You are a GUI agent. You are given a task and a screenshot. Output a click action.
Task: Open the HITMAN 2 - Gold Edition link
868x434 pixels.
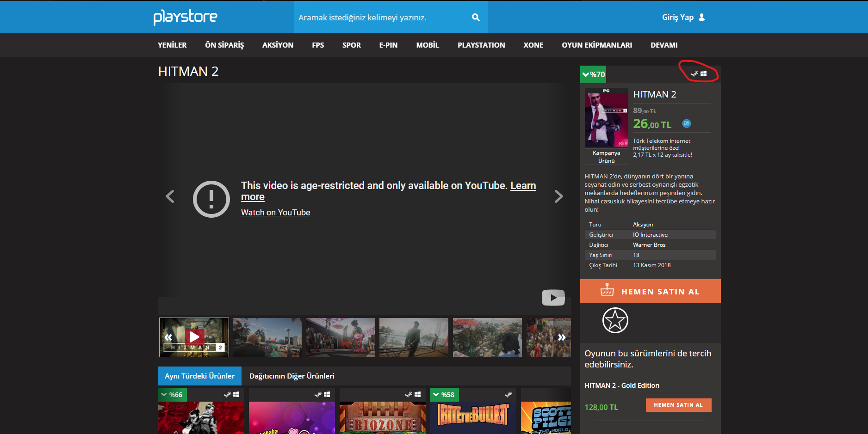click(x=622, y=385)
